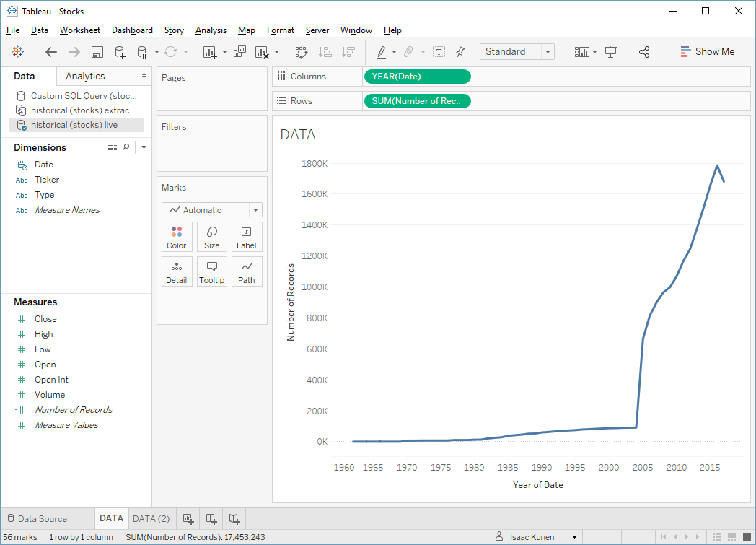Select the Ticker dimension field

[x=47, y=180]
